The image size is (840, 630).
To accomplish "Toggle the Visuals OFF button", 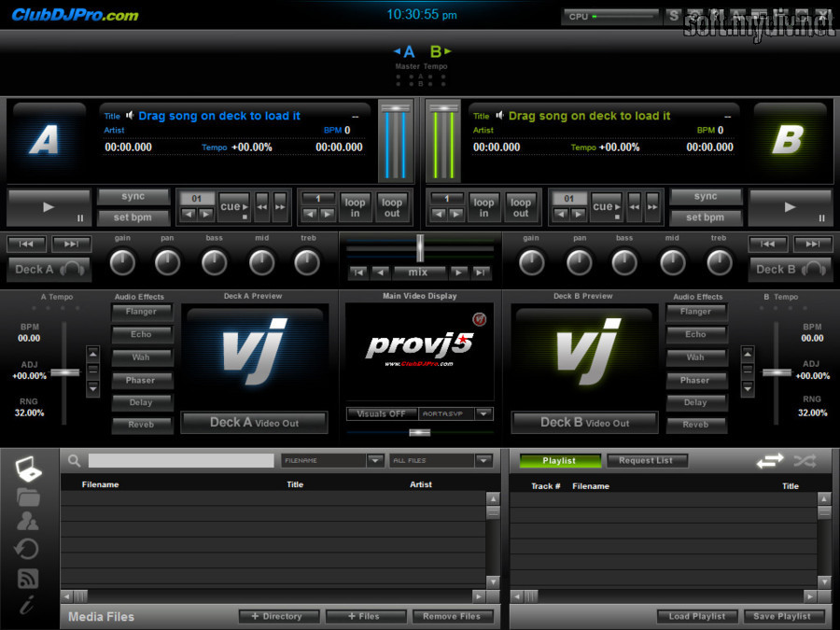I will pyautogui.click(x=382, y=414).
